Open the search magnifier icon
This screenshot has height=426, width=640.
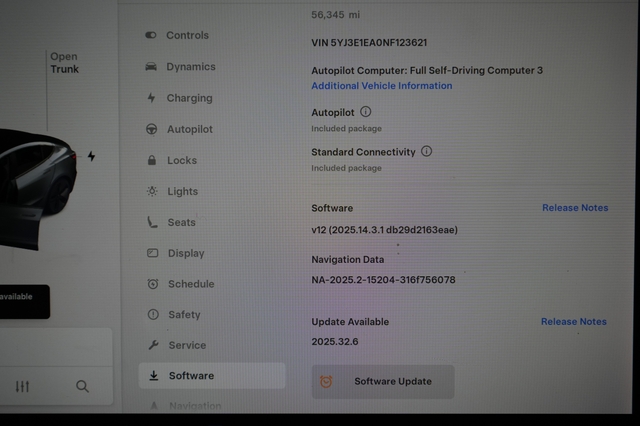[x=82, y=386]
